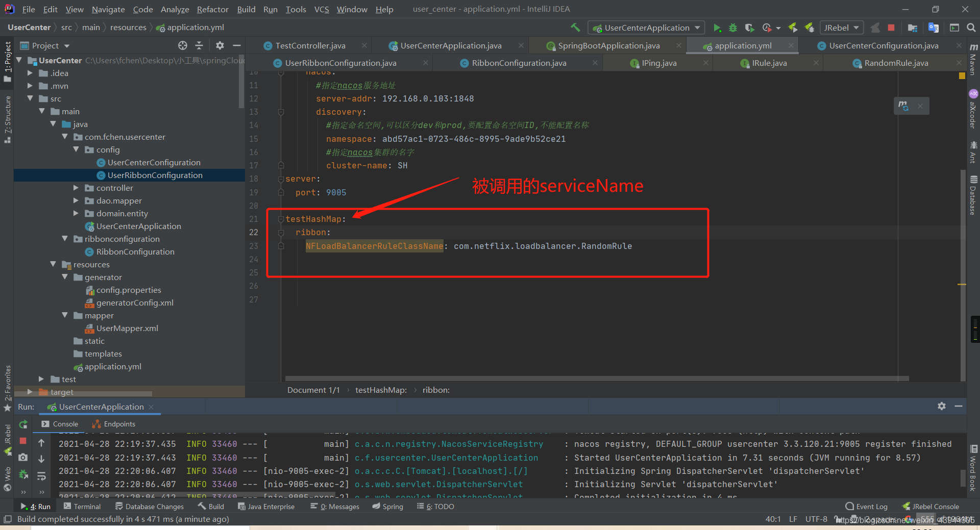Image resolution: width=980 pixels, height=530 pixels.
Task: Open Database Changes tool window
Action: click(150, 507)
